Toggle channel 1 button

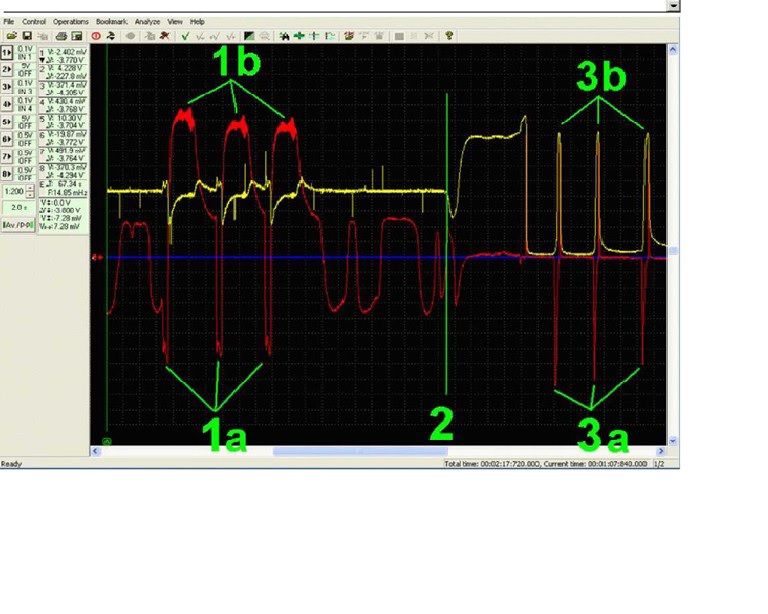(7, 52)
